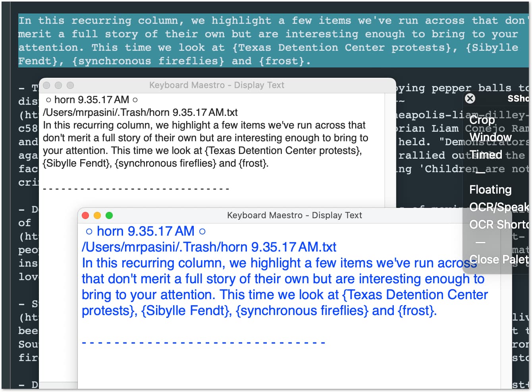Close the SShot palette with the X icon
The image size is (532, 392).
[470, 98]
